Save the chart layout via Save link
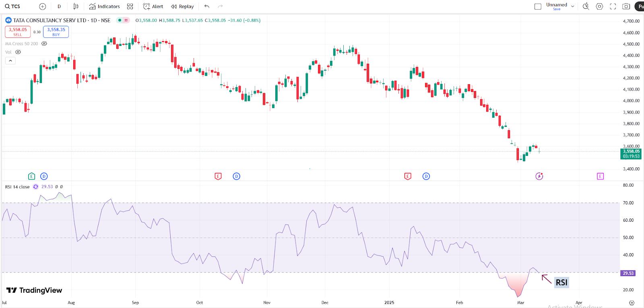Screen dimensions: 644x308 557,9
